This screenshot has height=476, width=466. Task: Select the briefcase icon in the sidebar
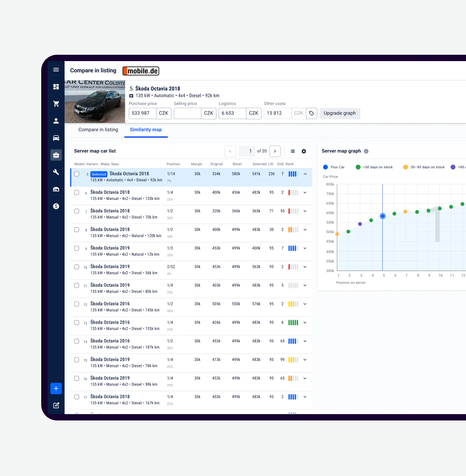56,155
